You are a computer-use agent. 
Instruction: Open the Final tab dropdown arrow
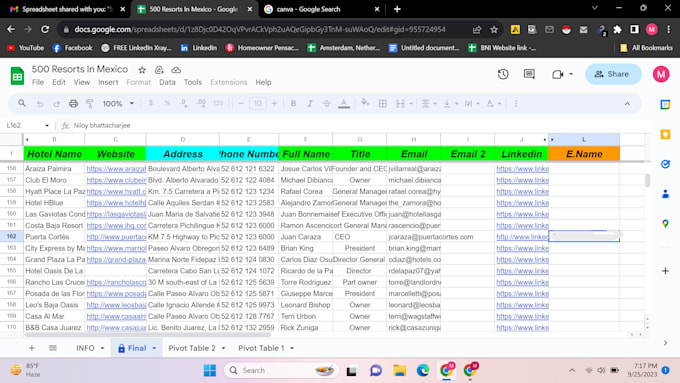154,348
